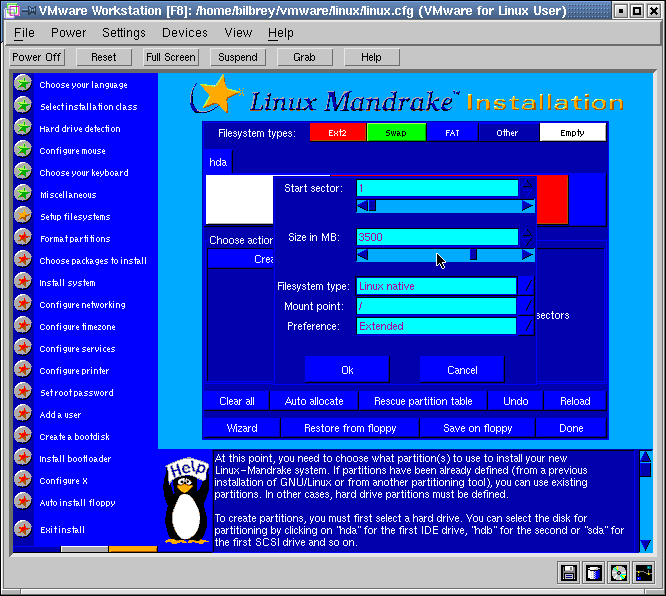The height and width of the screenshot is (596, 666).
Task: Click the Ext2 red filesystem swatch
Action: pyautogui.click(x=338, y=132)
